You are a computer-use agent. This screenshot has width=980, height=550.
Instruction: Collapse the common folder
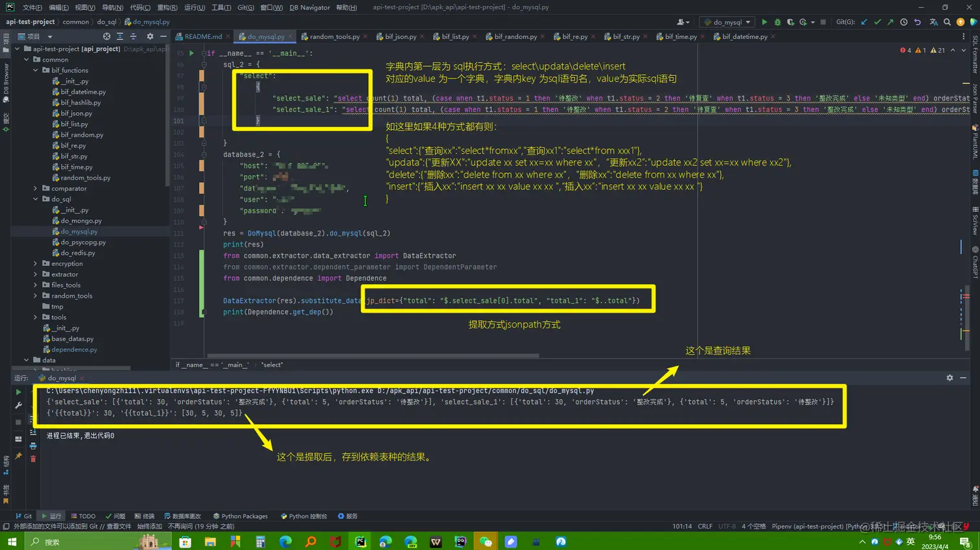coord(27,60)
